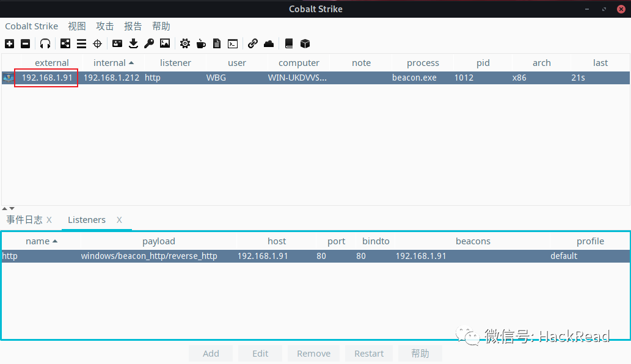Click the default profile cell
Screen dimensions: 631x364
[x=564, y=256]
